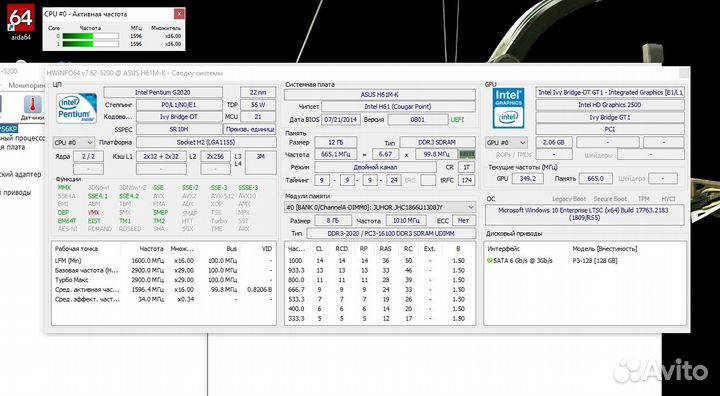This screenshot has height=396, width=720.
Task: Click the Интерфейс column header
Action: [504, 249]
